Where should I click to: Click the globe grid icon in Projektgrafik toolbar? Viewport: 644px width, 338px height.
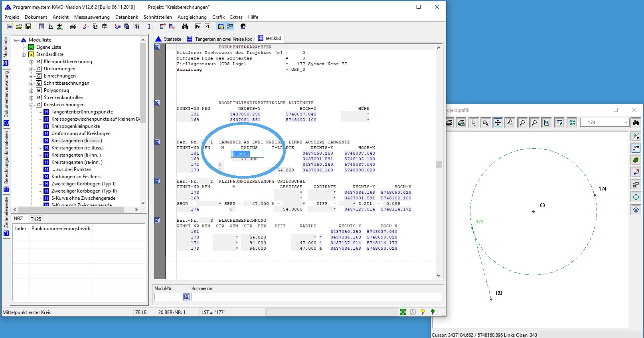(x=572, y=123)
